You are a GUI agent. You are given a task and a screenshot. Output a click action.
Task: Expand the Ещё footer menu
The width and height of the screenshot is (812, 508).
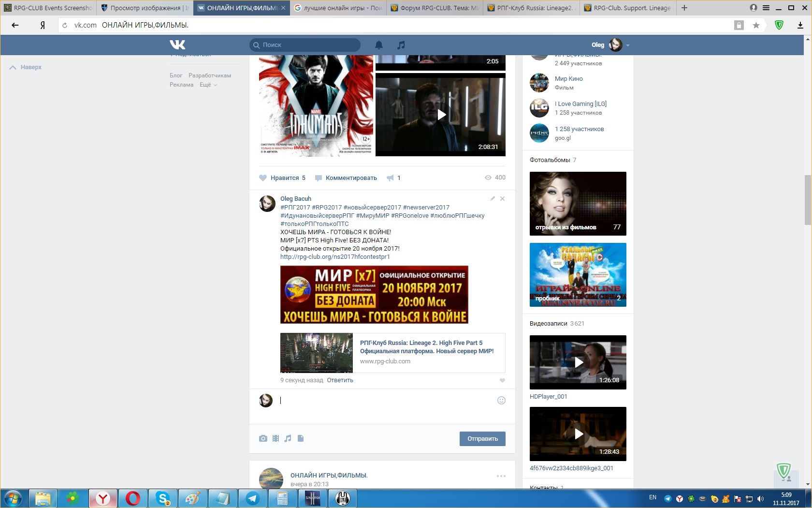[x=208, y=85]
